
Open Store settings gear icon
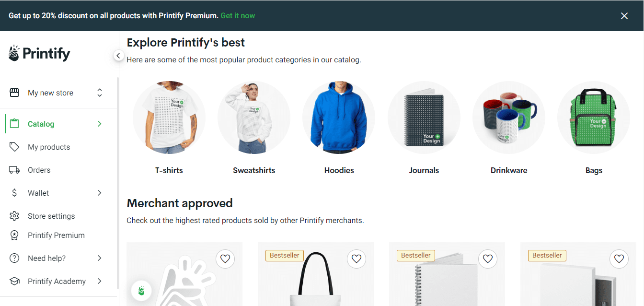coord(14,216)
